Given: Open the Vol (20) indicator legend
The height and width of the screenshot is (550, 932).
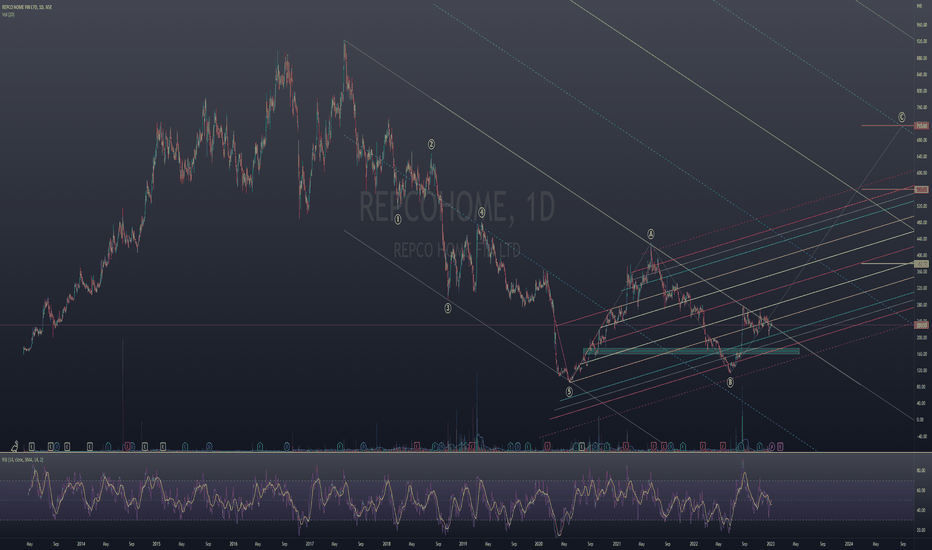Looking at the screenshot, I should tap(8, 14).
